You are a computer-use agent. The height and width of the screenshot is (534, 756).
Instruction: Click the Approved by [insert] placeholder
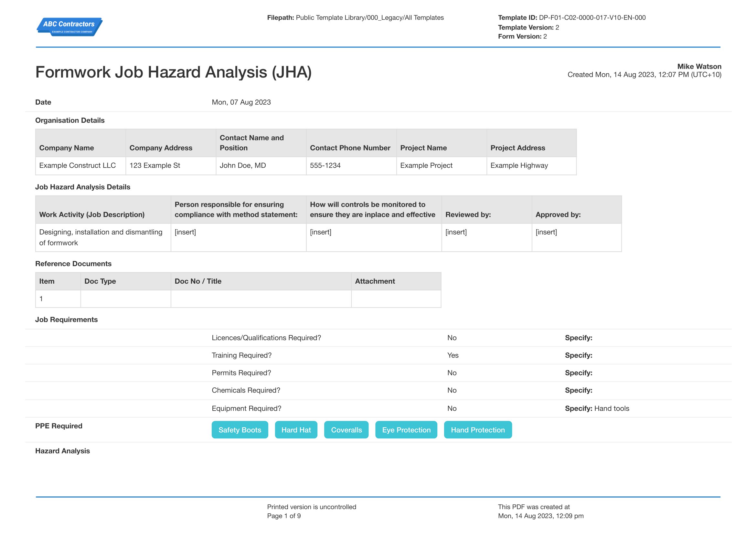[x=546, y=232]
